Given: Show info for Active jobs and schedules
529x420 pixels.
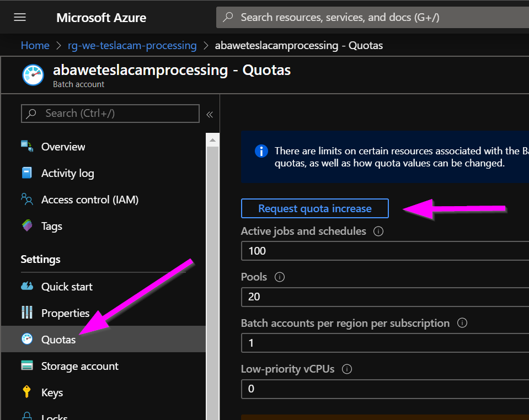Looking at the screenshot, I should (378, 231).
